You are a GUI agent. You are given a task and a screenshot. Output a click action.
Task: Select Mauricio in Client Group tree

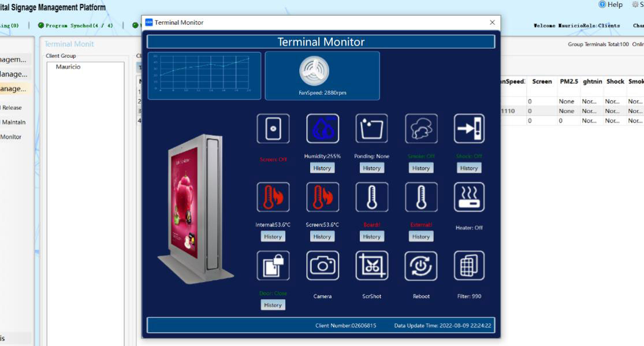(68, 66)
